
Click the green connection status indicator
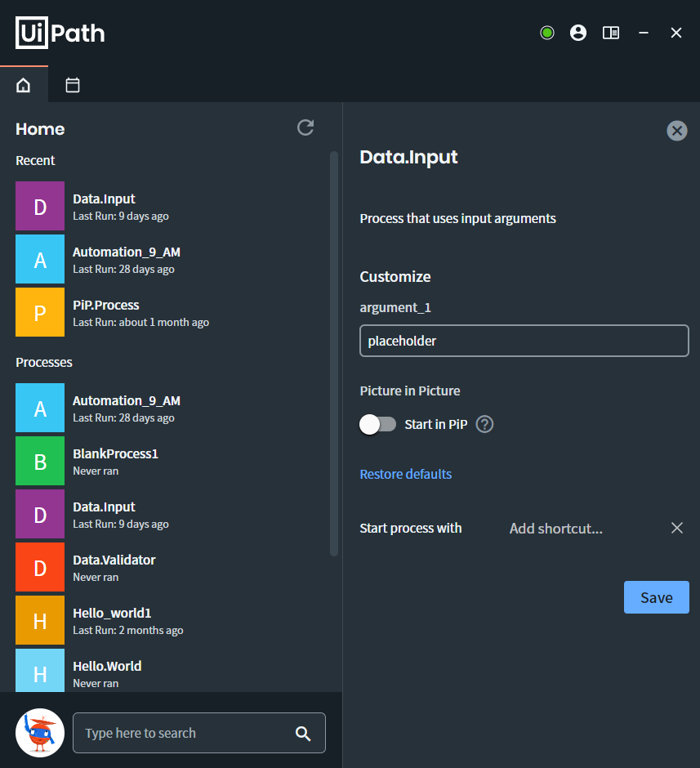tap(547, 33)
